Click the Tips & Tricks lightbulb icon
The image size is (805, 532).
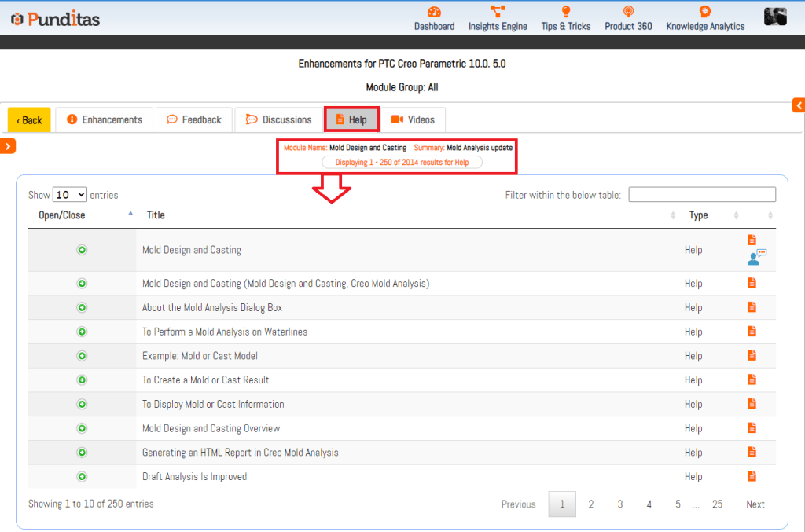[x=565, y=12]
